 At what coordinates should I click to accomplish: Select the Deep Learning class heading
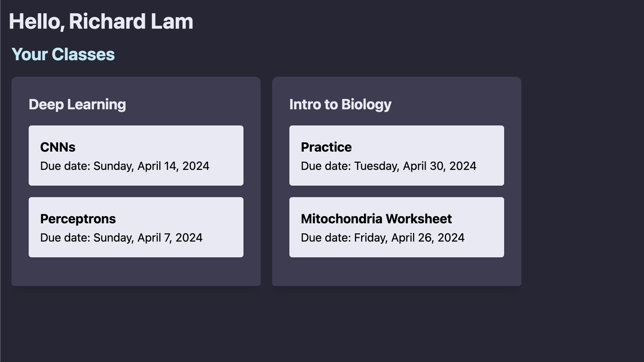tap(77, 105)
